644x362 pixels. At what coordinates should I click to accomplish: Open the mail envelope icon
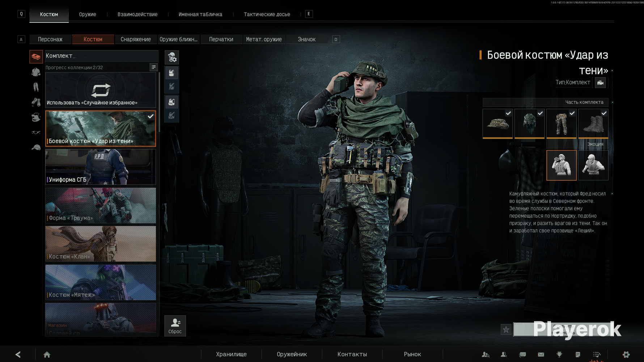click(541, 355)
